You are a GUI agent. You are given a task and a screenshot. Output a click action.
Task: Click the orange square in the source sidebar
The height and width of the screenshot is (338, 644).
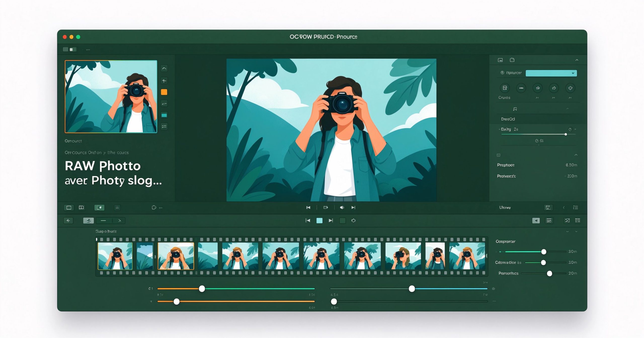pyautogui.click(x=164, y=92)
